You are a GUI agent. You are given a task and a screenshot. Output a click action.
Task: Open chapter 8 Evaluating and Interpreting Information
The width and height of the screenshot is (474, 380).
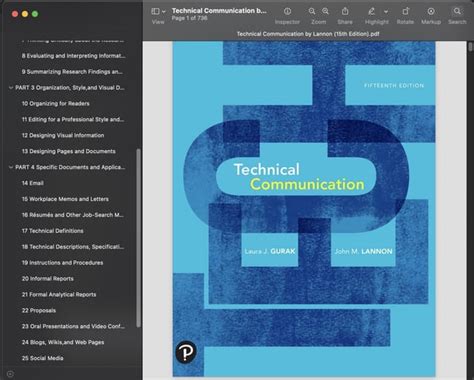[x=74, y=56]
